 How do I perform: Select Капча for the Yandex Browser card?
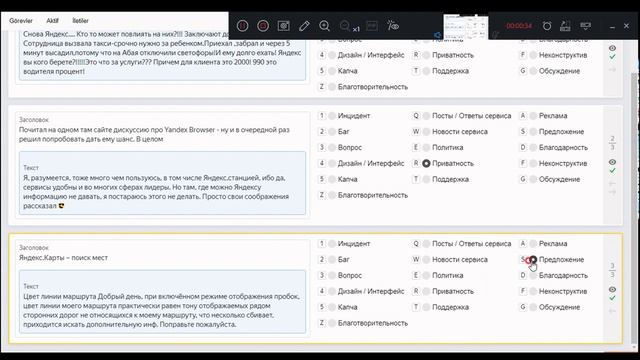point(332,179)
